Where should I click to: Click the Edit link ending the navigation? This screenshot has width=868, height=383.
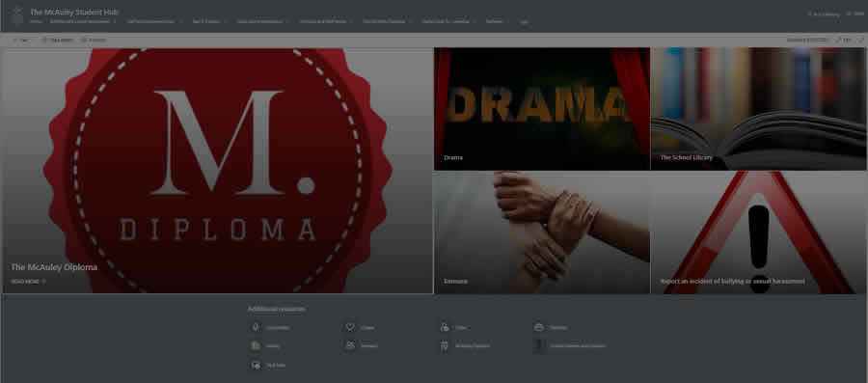(x=524, y=21)
